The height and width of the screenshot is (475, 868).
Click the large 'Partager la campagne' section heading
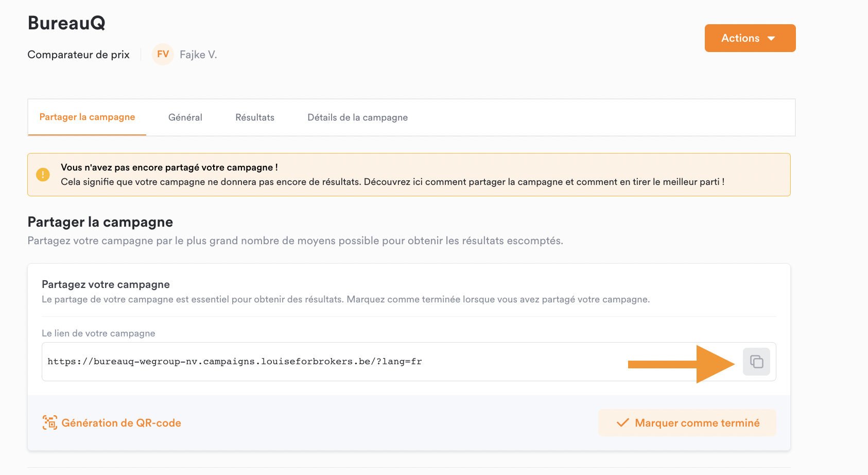point(100,222)
